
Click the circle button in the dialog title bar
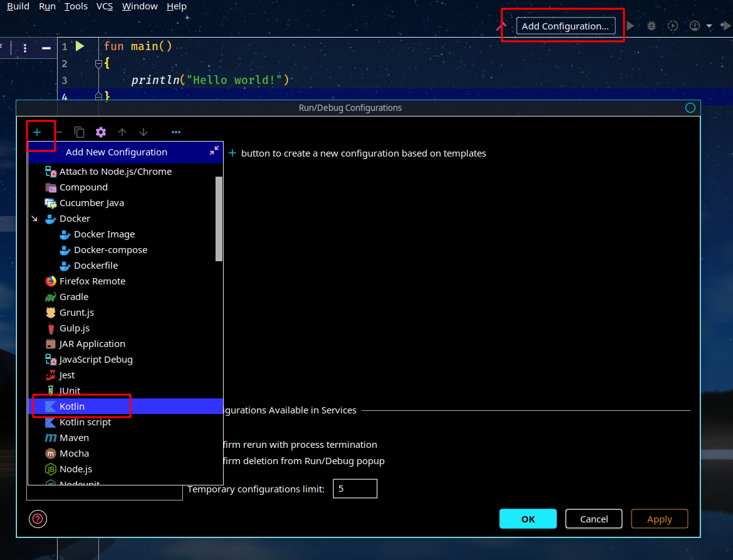click(690, 108)
